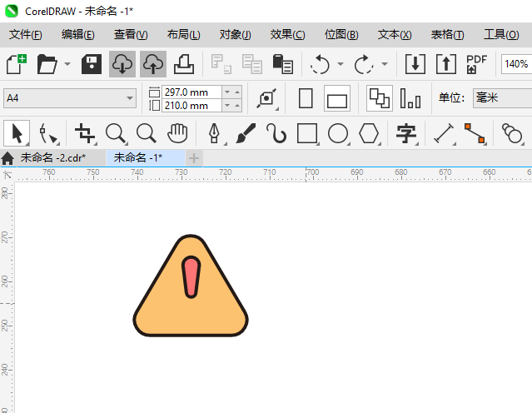Screen dimensions: 532x413
Task: Click the current page size button
Action: (410, 98)
